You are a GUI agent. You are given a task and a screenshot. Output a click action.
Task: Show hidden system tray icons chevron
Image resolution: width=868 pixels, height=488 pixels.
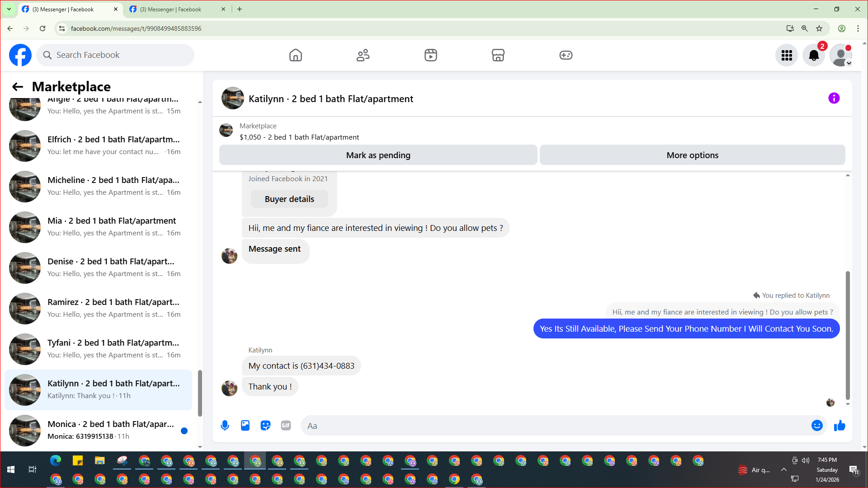point(783,470)
